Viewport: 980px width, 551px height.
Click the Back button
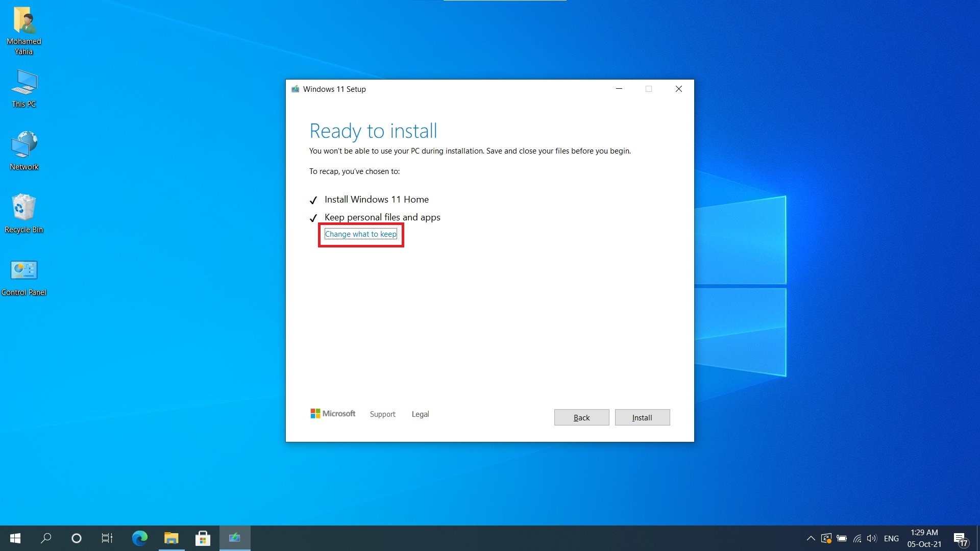click(x=581, y=417)
